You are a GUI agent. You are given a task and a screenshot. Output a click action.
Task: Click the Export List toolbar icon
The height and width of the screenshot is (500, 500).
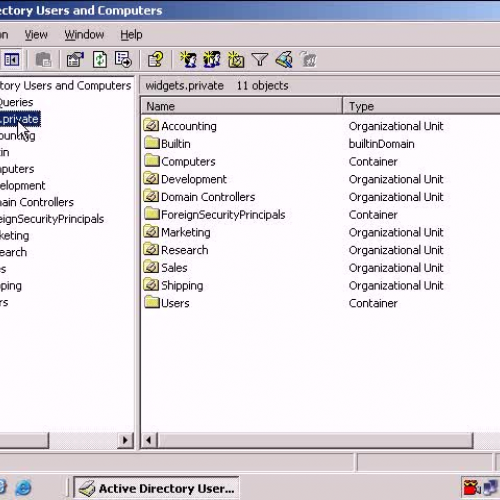(123, 60)
